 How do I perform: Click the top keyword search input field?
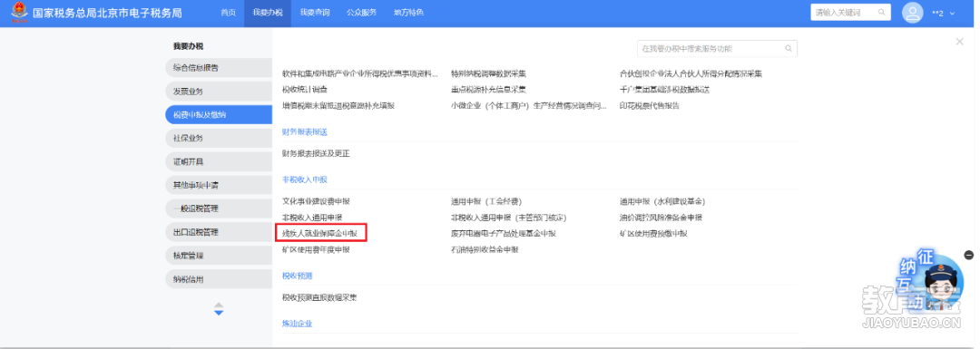click(843, 13)
